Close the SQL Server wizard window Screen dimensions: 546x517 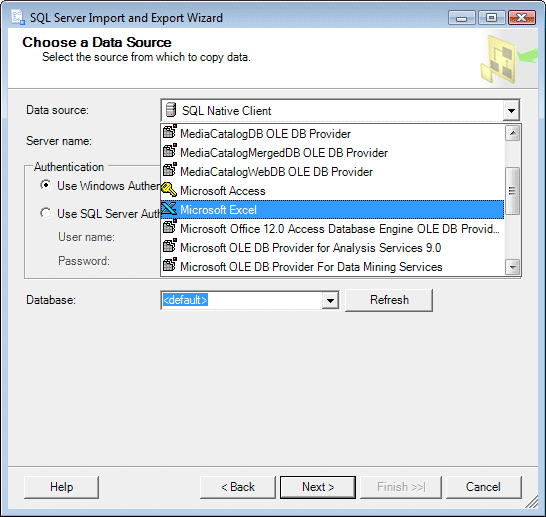[521, 17]
